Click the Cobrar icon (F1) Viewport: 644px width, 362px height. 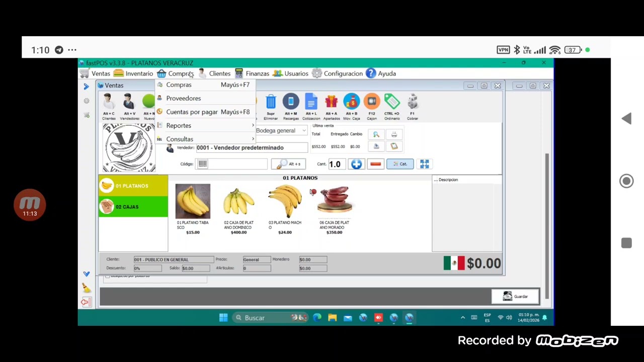[413, 107]
